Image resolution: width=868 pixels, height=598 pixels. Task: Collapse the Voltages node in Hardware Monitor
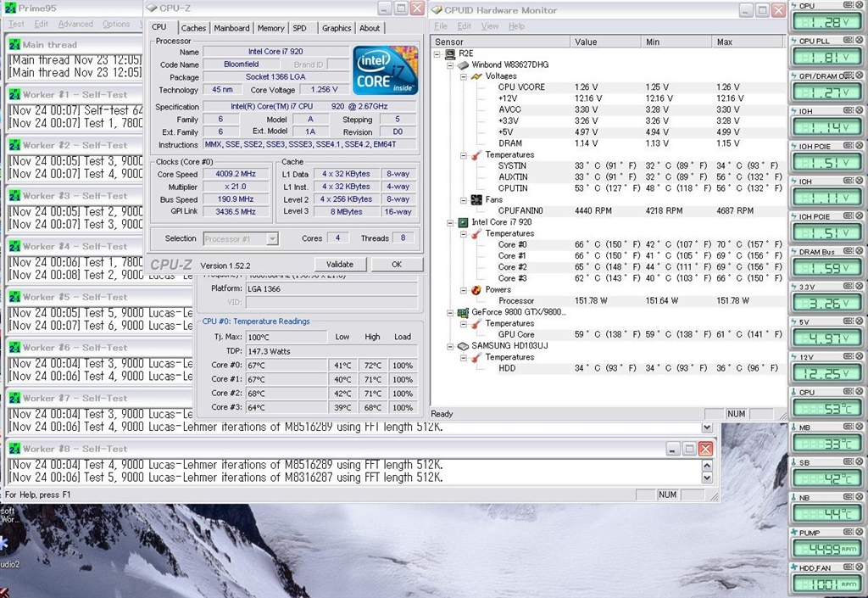click(464, 76)
